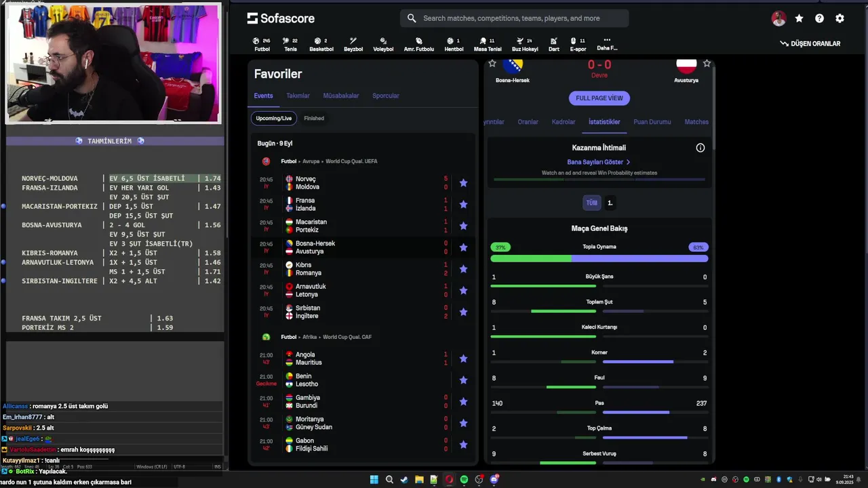Open the Masa Tenisi sport category

[488, 45]
